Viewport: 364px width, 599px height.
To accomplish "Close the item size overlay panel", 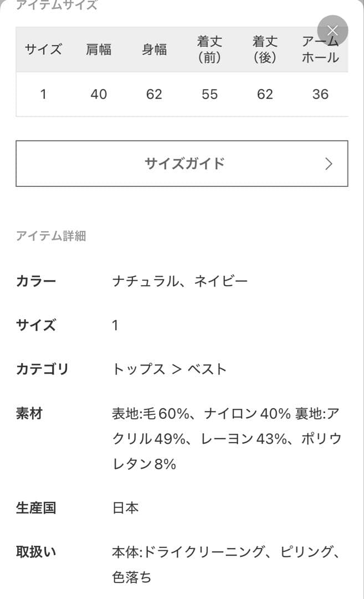I will click(x=332, y=31).
